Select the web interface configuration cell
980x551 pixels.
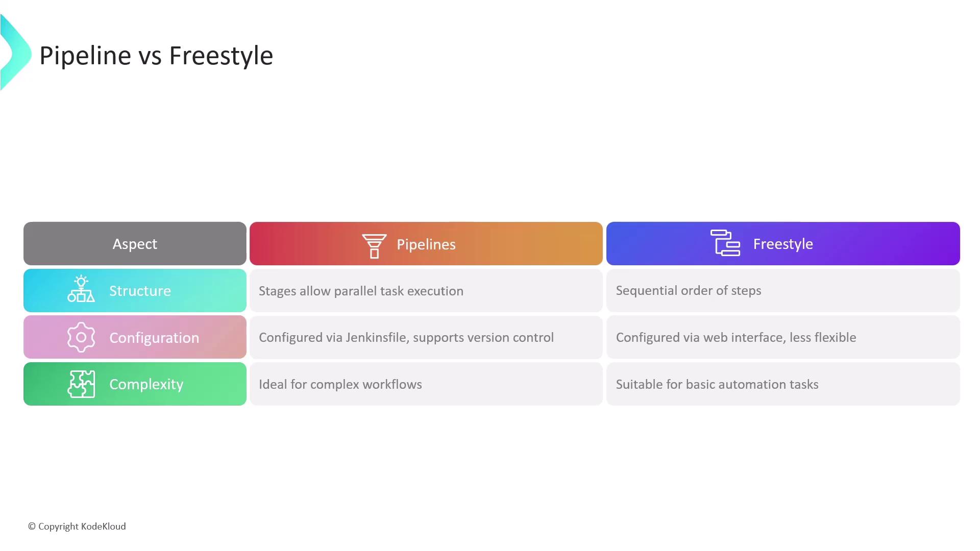pos(736,337)
